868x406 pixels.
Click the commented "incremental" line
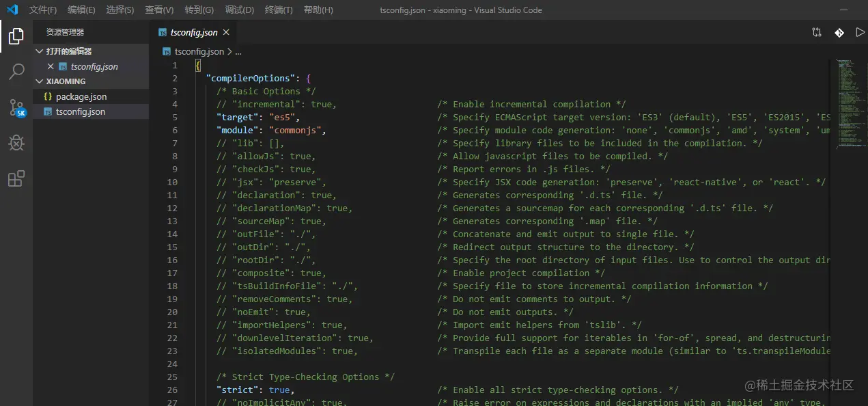click(277, 104)
